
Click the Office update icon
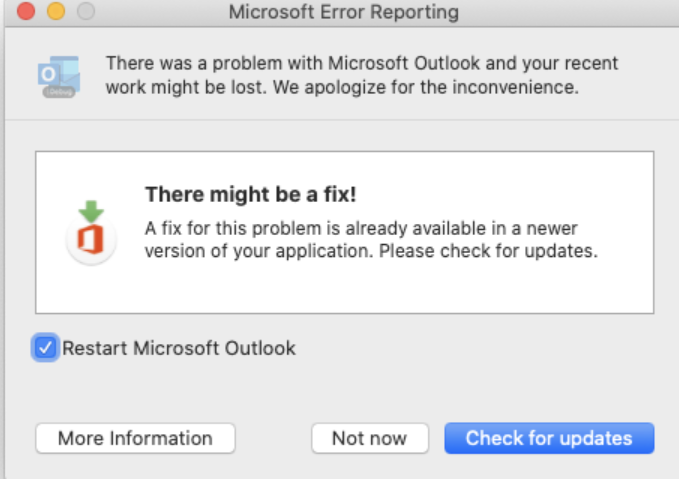[x=92, y=232]
